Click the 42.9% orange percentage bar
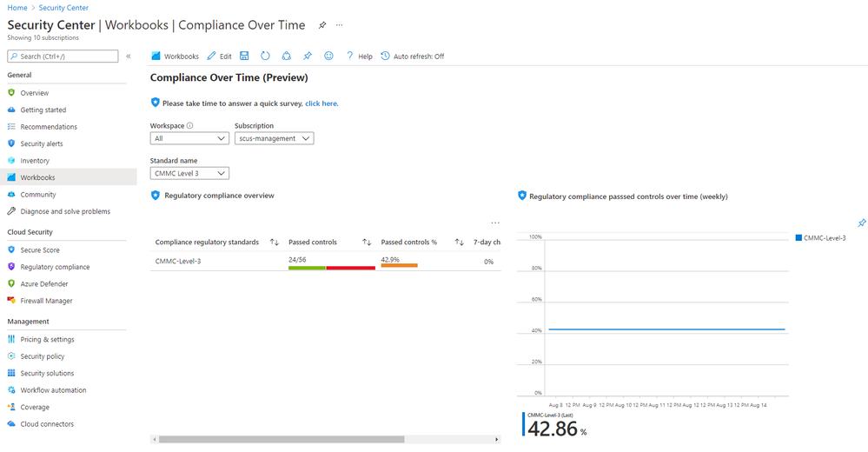868x452 pixels. pos(399,266)
